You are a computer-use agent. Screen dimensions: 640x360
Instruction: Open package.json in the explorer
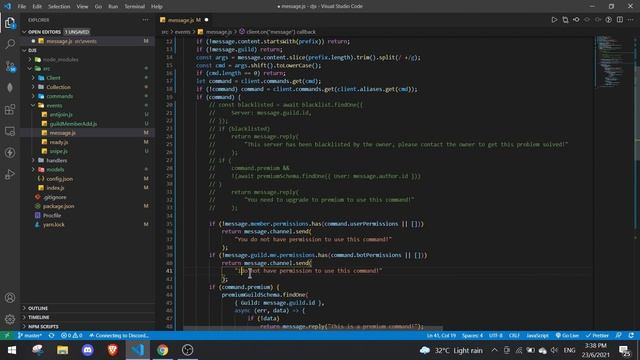click(58, 206)
